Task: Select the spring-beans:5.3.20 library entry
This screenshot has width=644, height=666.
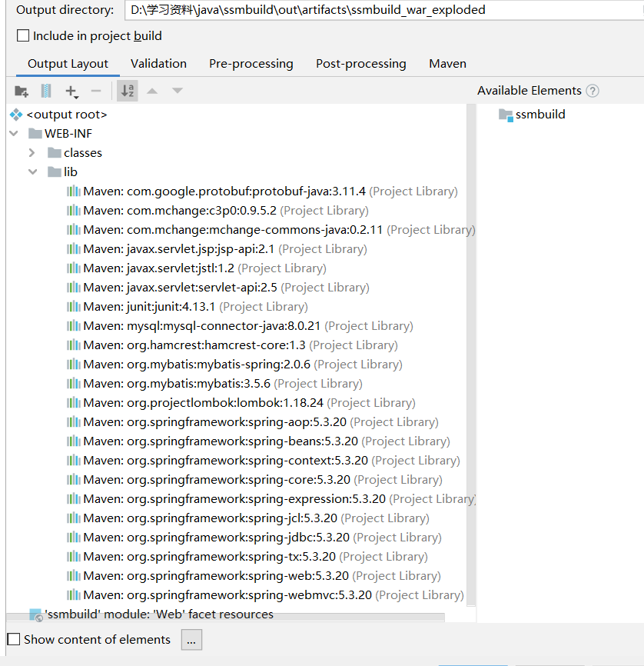Action: [x=258, y=441]
